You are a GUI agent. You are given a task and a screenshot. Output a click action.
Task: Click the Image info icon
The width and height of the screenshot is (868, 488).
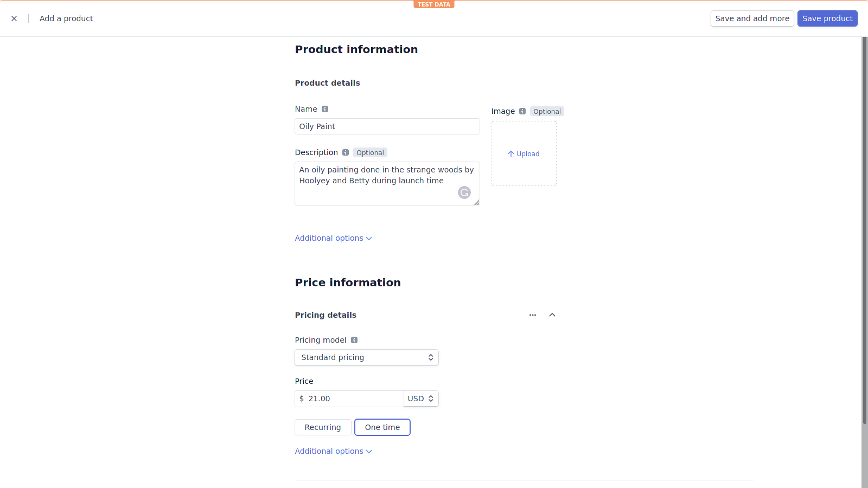(x=522, y=111)
